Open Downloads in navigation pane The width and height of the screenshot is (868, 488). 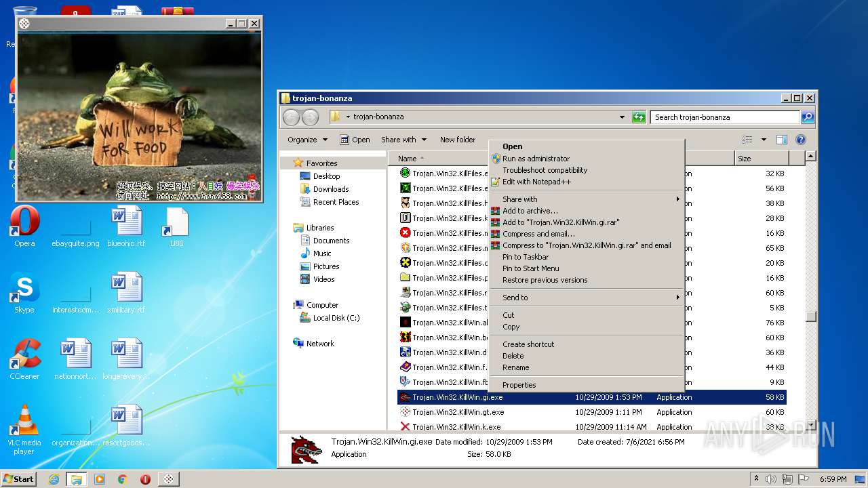click(331, 189)
